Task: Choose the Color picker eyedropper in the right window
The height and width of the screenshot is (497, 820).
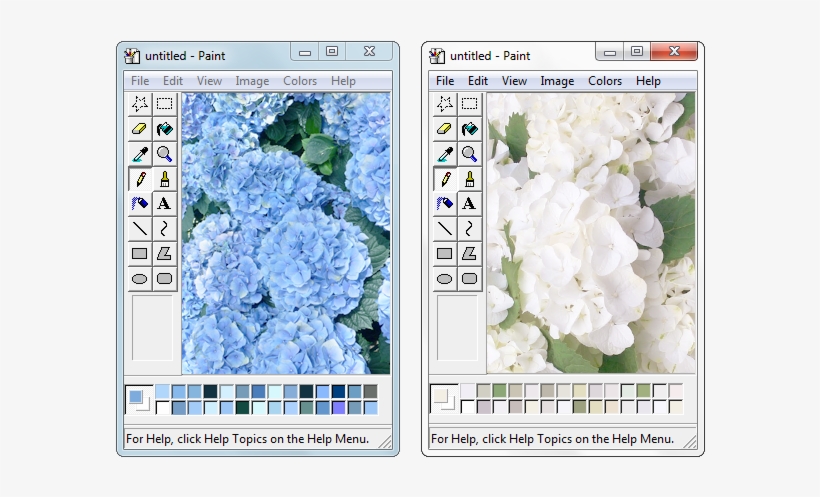Action: click(x=445, y=154)
